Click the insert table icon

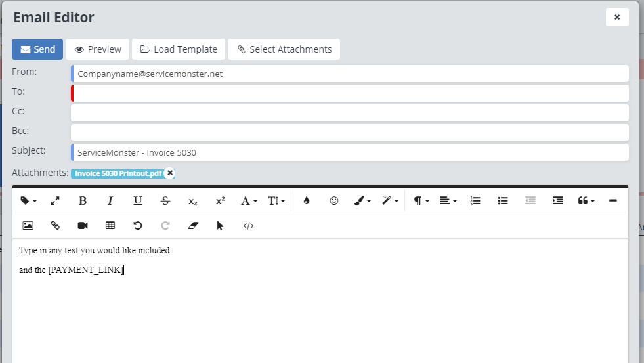[110, 225]
